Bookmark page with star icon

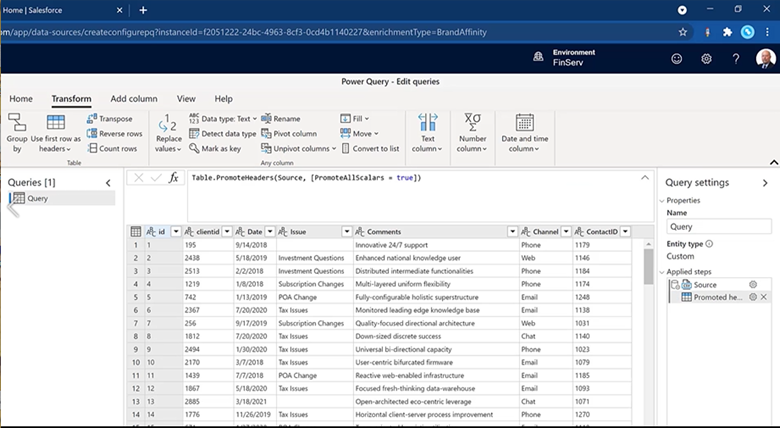click(682, 32)
